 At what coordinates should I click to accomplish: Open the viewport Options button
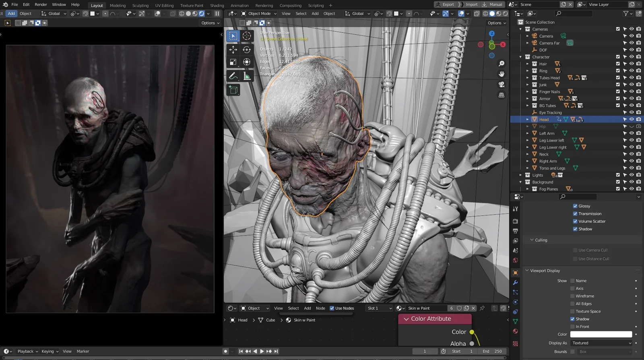click(497, 23)
